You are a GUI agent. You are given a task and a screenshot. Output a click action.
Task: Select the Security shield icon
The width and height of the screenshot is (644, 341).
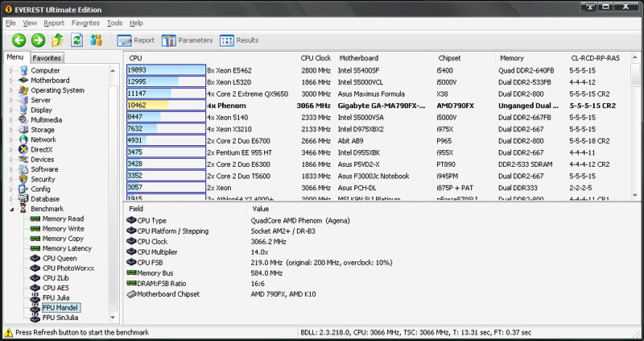pos(24,179)
